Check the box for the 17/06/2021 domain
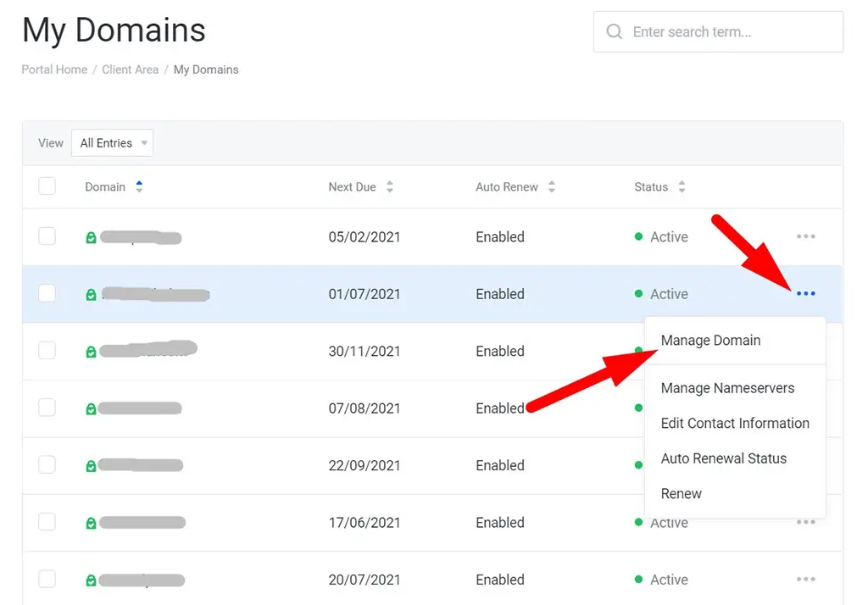Image resolution: width=868 pixels, height=605 pixels. (47, 521)
